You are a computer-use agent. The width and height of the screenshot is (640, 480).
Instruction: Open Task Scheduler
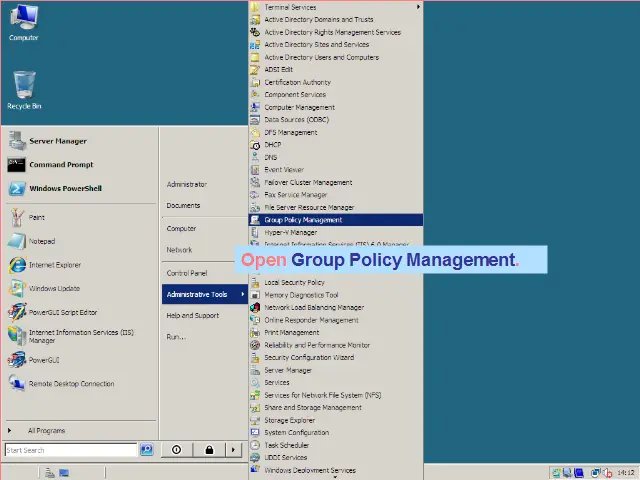coord(336,445)
